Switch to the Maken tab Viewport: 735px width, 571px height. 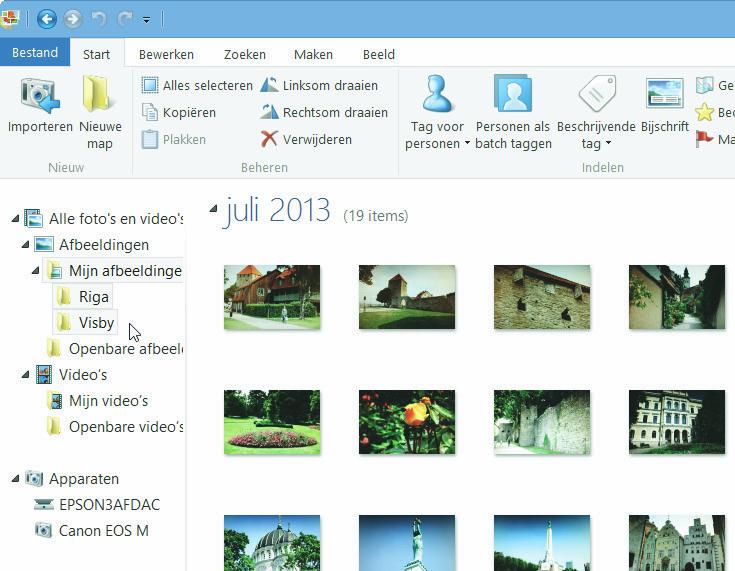(x=313, y=54)
